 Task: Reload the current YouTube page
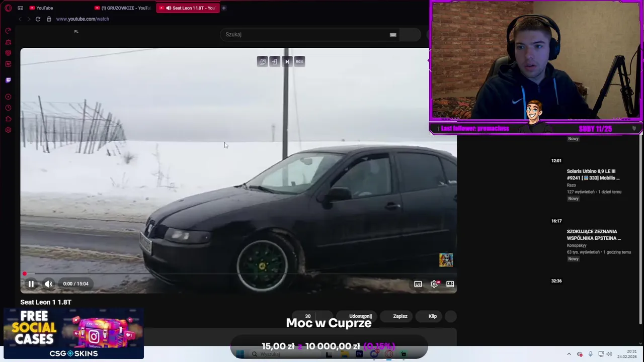(x=38, y=19)
